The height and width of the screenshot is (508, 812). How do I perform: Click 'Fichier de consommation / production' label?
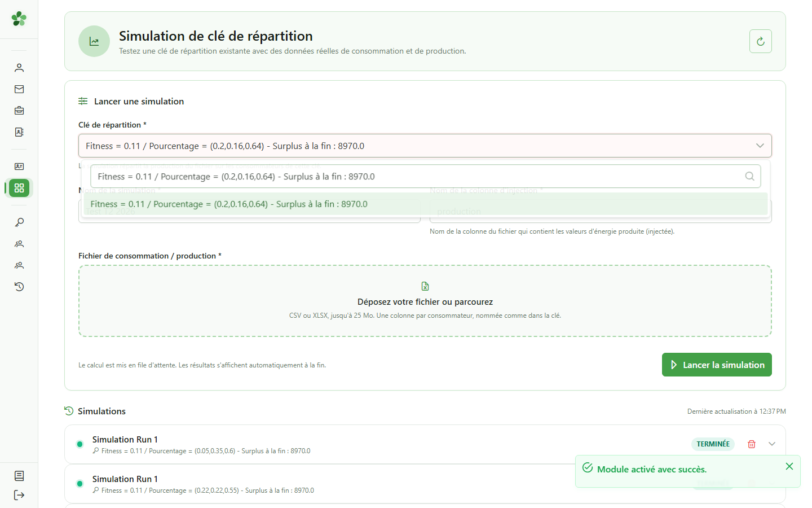[x=149, y=256]
